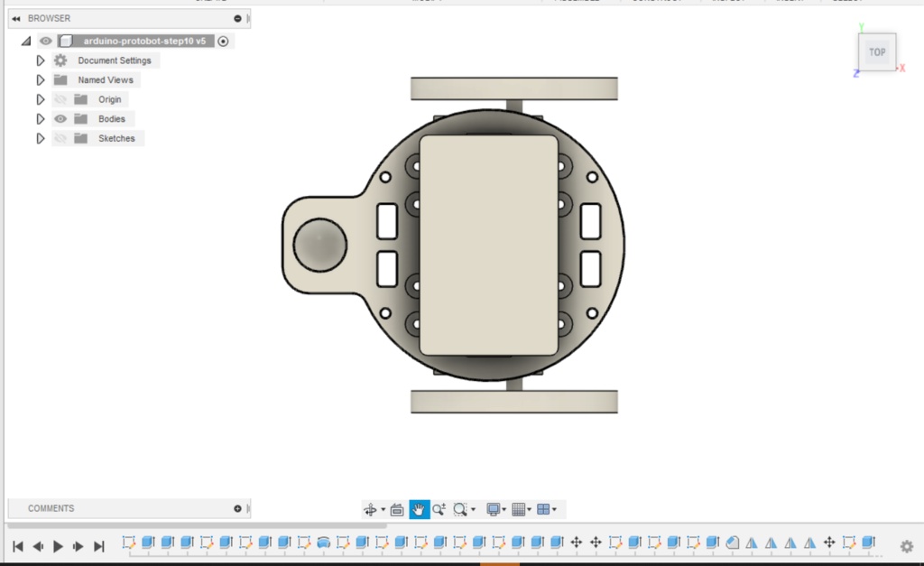Click the BROWSER panel header
Screen dimensions: 924x566
click(x=49, y=18)
